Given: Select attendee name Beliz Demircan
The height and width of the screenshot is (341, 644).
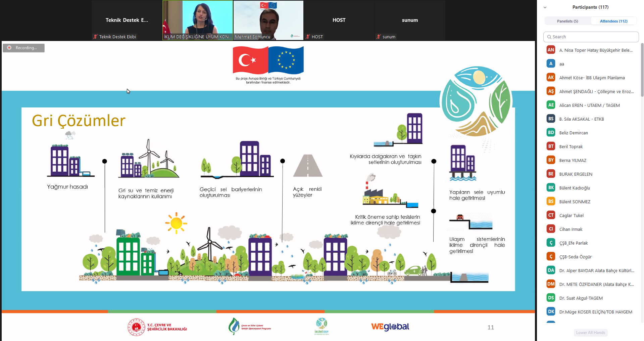Looking at the screenshot, I should (574, 133).
